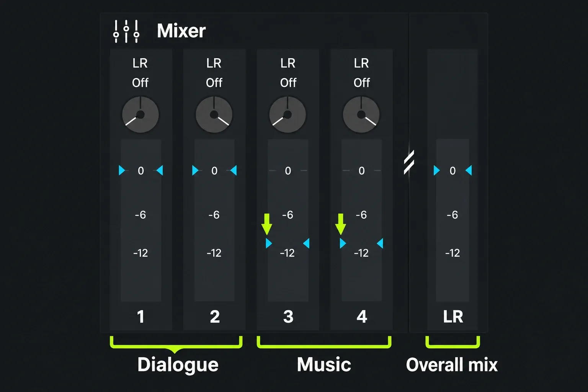Click the pan knob on channel 4

[361, 114]
